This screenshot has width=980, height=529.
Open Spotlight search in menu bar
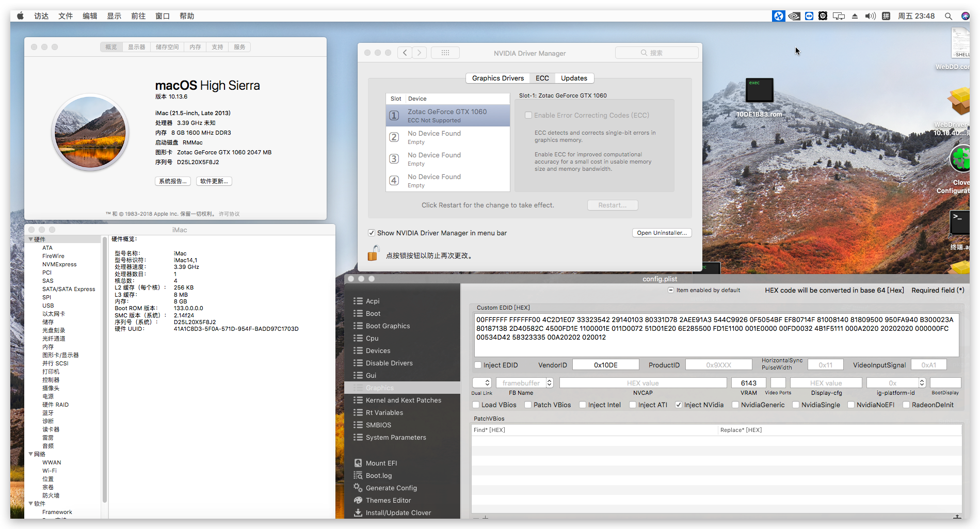[948, 16]
